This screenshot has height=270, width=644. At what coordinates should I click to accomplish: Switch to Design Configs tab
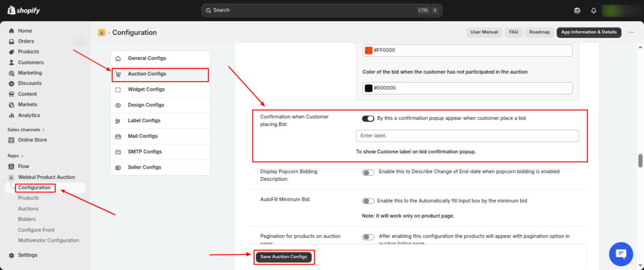click(160, 105)
